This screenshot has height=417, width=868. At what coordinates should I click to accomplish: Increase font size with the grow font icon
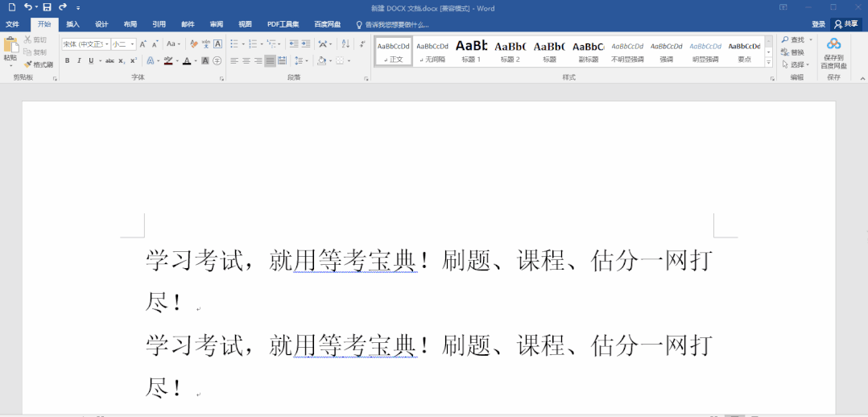[x=143, y=43]
